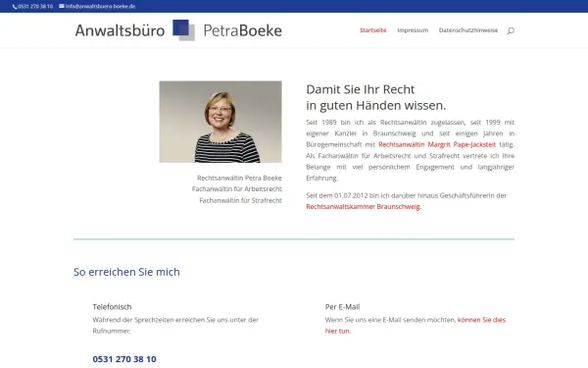
Task: Click the large blue number 0531 270 38 10
Action: point(124,359)
